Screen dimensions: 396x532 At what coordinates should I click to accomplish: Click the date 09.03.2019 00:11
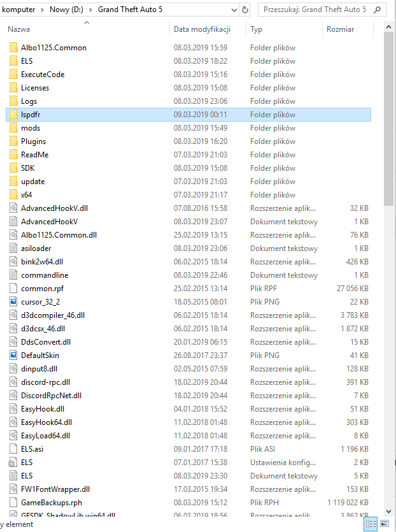(201, 115)
